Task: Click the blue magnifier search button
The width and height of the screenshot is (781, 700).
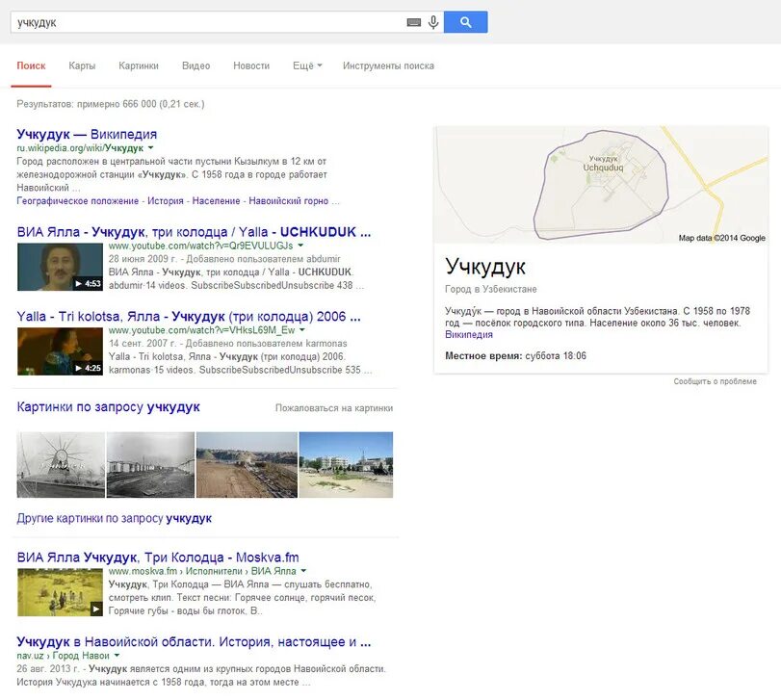Action: pos(465,22)
